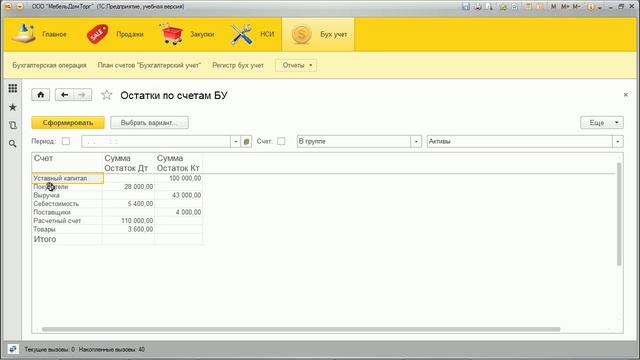640x360 pixels.
Task: Open the НСИ section
Action: [x=252, y=34]
